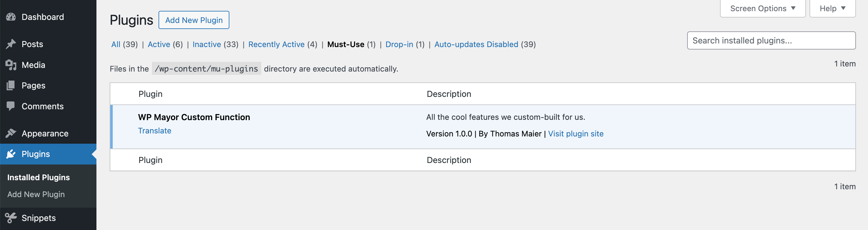868x230 pixels.
Task: Open the Pages menu item
Action: pyautogui.click(x=48, y=85)
